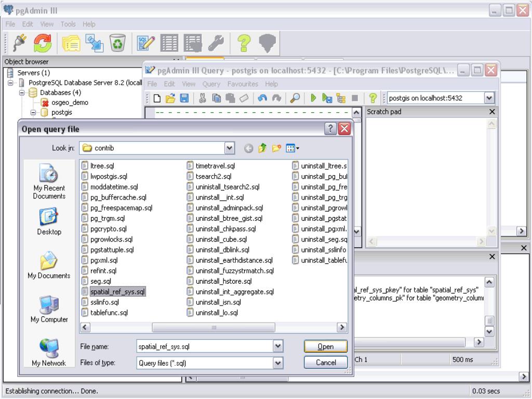This screenshot has width=532, height=399.
Task: Open the Look in contrib dropdown
Action: [229, 148]
